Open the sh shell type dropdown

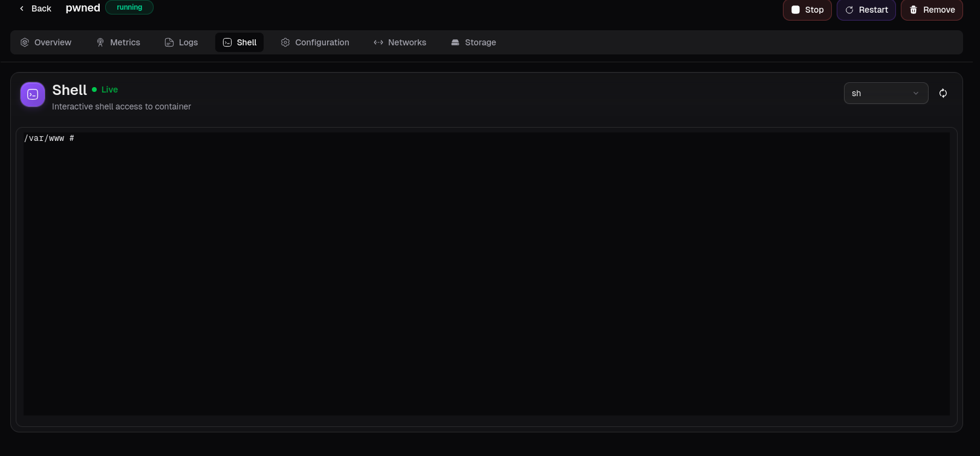pos(886,93)
